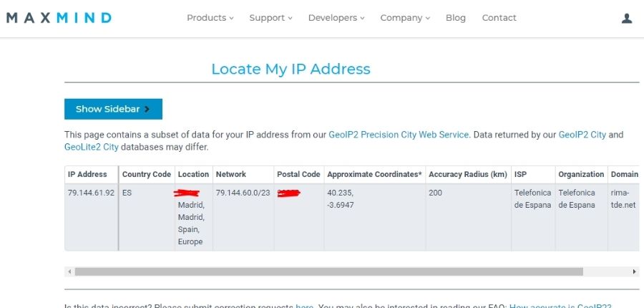Select the rima-tde.net domain cell
This screenshot has width=644, height=308.
point(623,217)
